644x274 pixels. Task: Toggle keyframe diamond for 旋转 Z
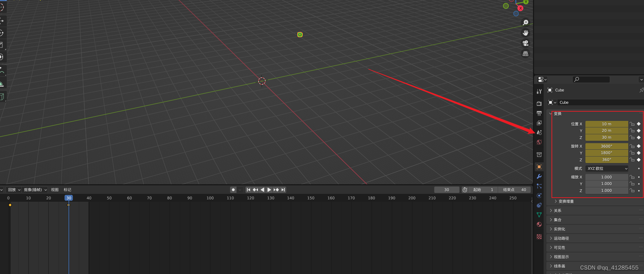click(x=639, y=160)
